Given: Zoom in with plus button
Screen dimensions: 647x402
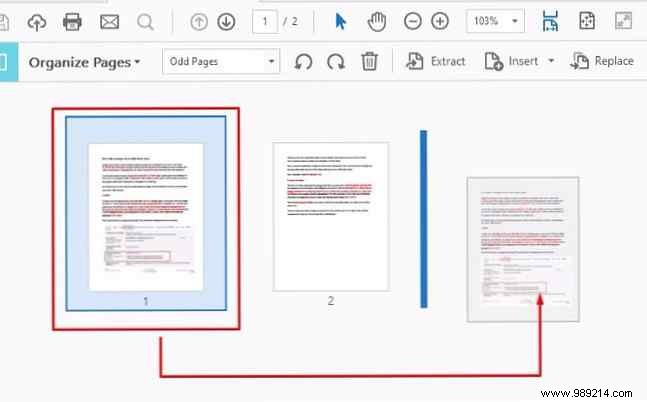Looking at the screenshot, I should tap(440, 21).
